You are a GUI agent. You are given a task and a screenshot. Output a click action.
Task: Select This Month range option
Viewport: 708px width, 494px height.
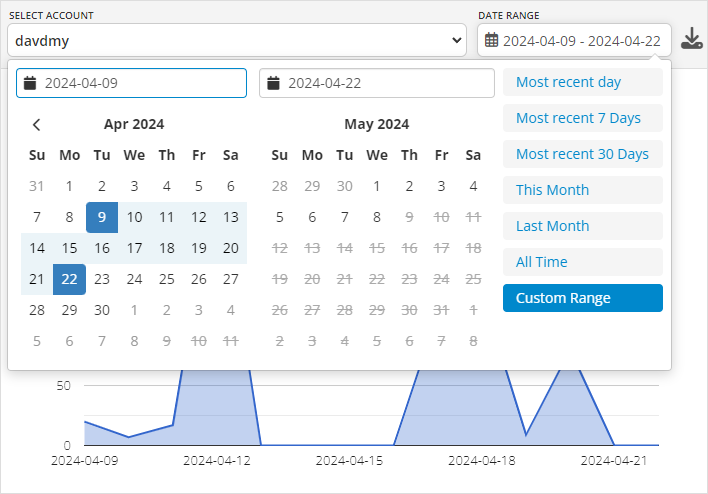[x=582, y=190]
